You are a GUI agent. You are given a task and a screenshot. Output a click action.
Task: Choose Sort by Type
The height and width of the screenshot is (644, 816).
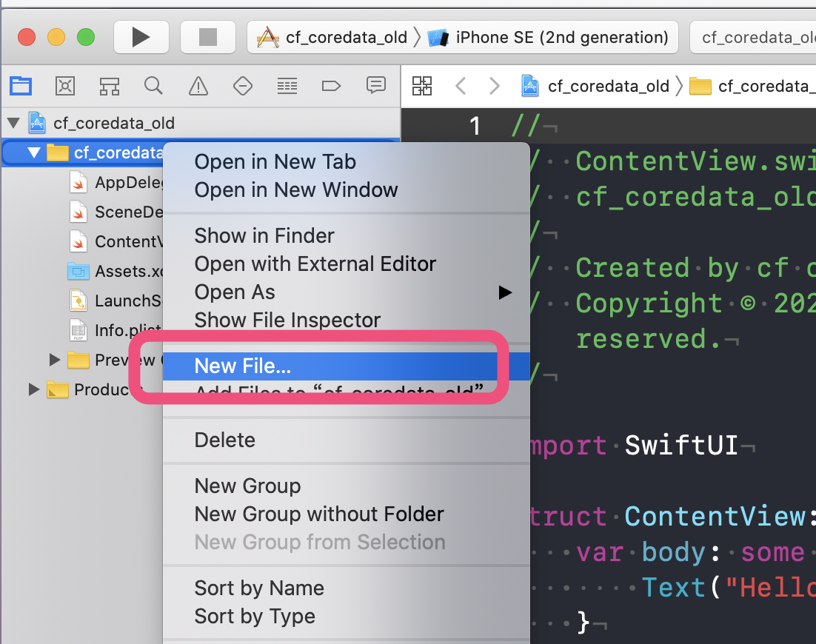coord(346,616)
